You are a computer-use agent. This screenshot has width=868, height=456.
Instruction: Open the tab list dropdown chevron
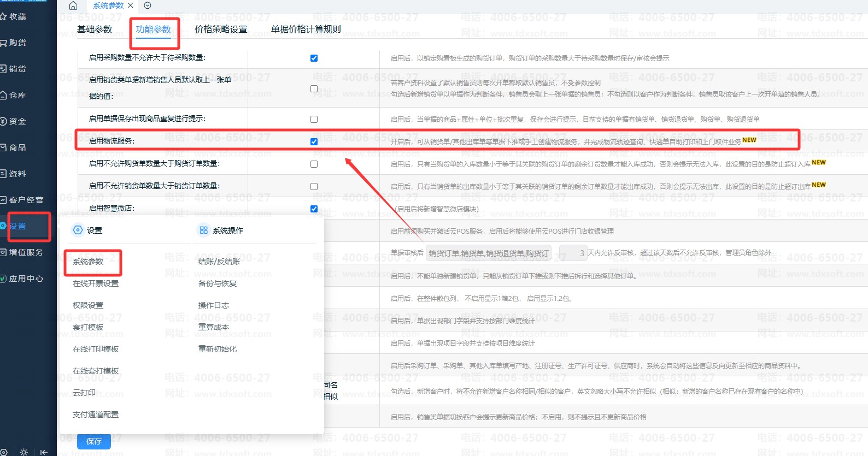click(x=148, y=5)
